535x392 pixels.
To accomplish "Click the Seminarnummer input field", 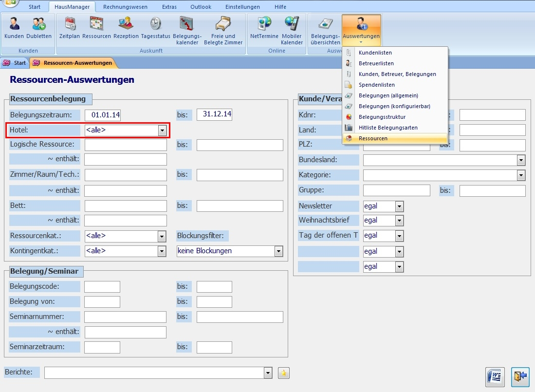I will [x=125, y=317].
